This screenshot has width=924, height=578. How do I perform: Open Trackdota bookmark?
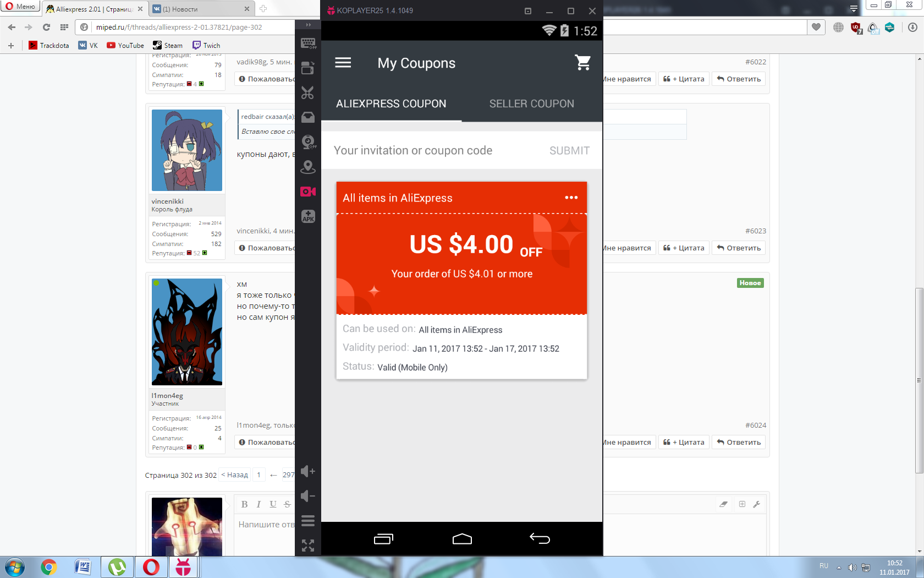(x=49, y=45)
